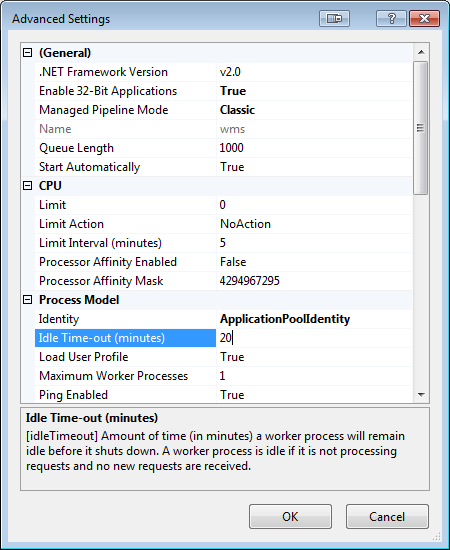Collapse the CPU section
The width and height of the screenshot is (450, 550).
point(27,186)
